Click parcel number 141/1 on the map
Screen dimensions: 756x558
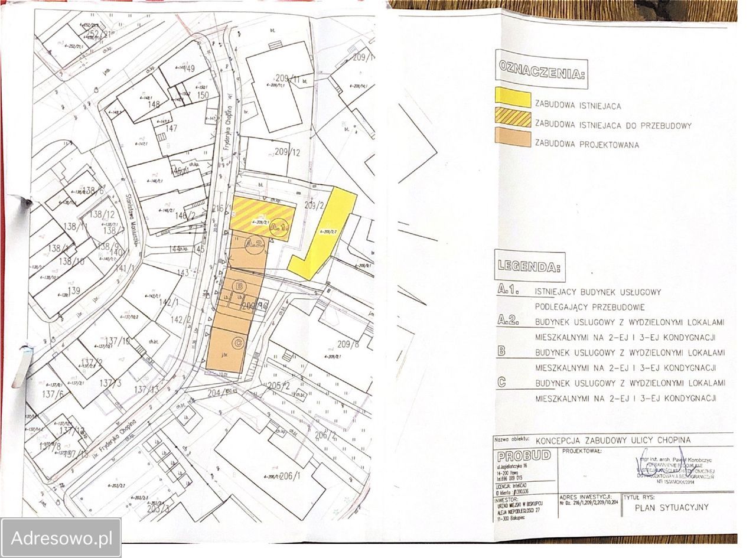tap(125, 269)
